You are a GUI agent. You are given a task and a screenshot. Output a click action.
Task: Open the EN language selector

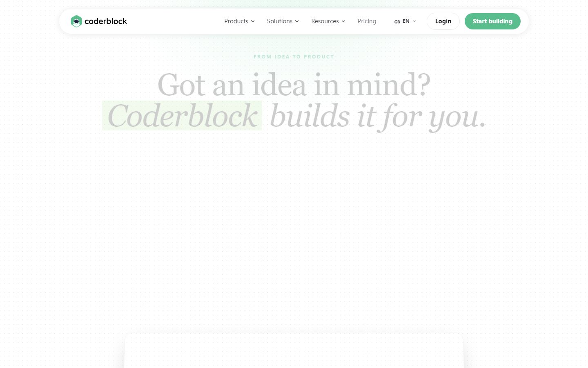(x=405, y=21)
